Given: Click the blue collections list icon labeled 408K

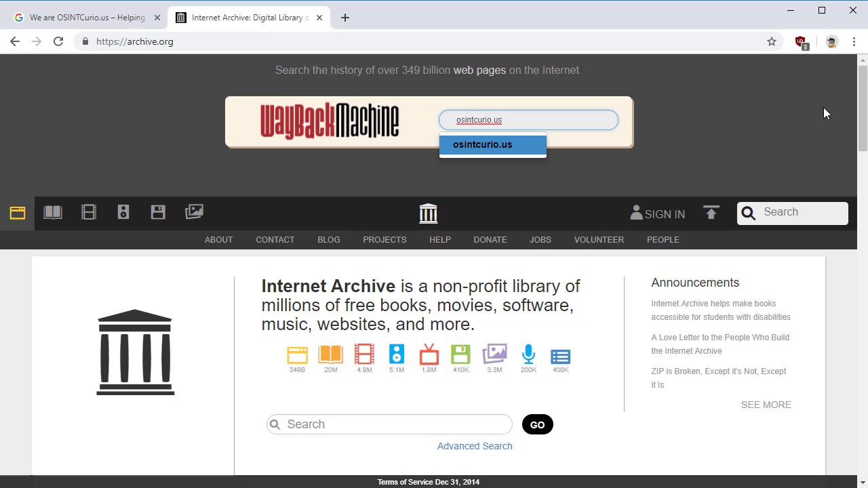Looking at the screenshot, I should [560, 357].
